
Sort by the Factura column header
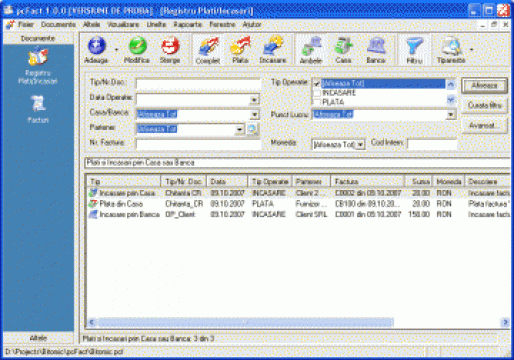click(367, 181)
